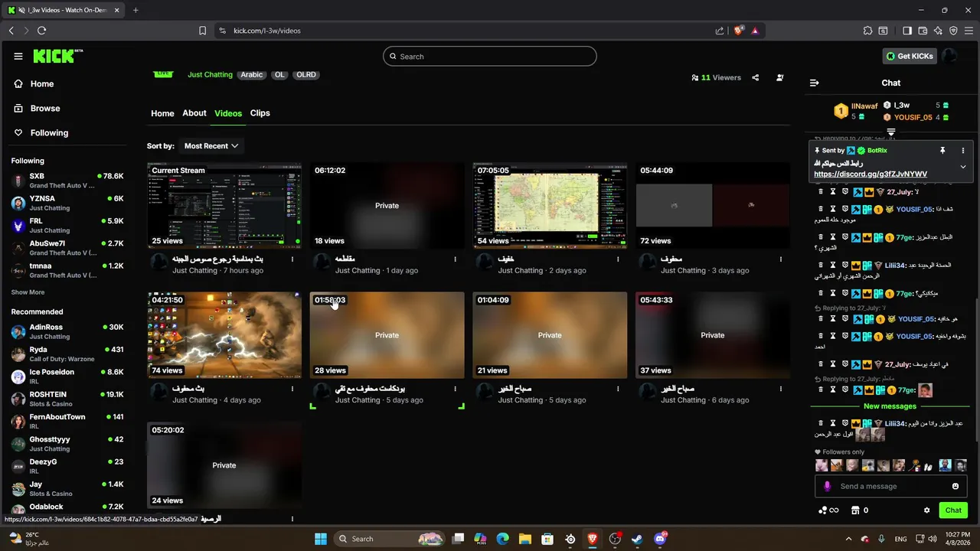Viewport: 980px width, 551px height.
Task: Open the discord.gg link in pinned message
Action: click(871, 174)
